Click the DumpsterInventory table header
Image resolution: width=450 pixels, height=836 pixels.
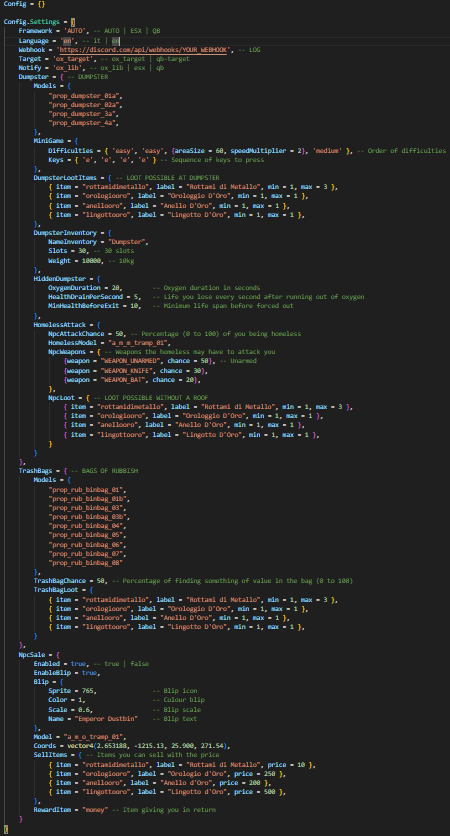(x=73, y=233)
